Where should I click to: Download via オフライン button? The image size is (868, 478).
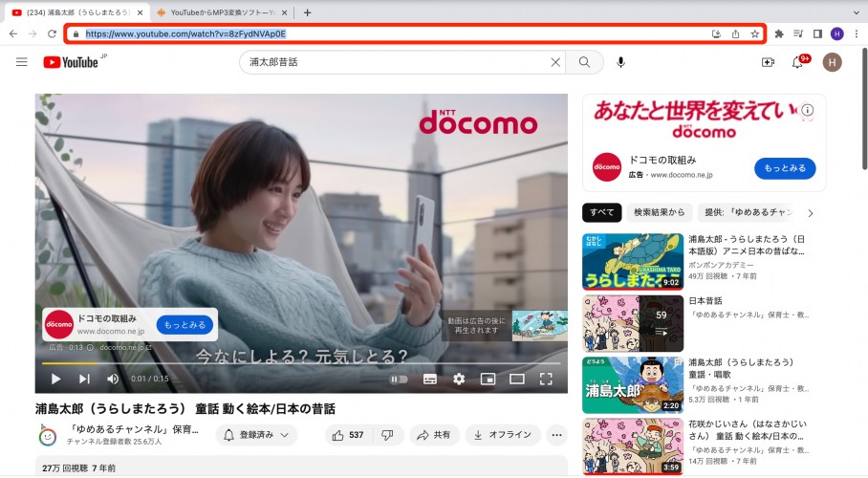pyautogui.click(x=503, y=435)
